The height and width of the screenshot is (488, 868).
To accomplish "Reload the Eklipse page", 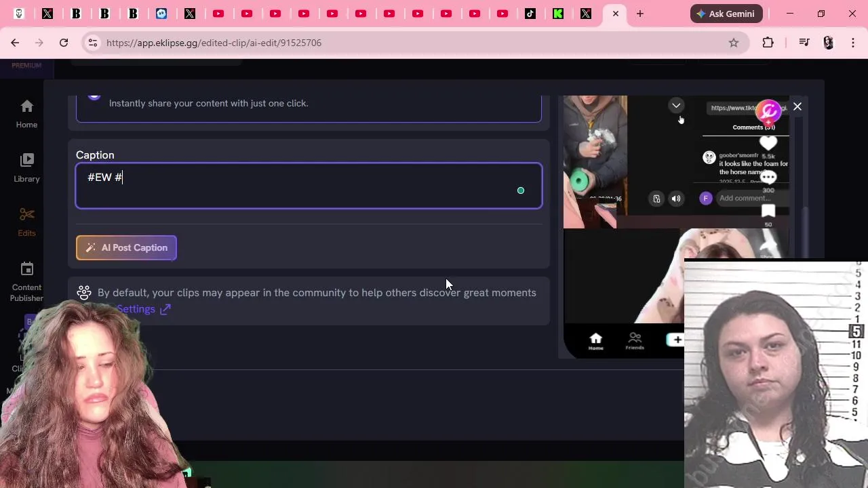I will point(64,43).
